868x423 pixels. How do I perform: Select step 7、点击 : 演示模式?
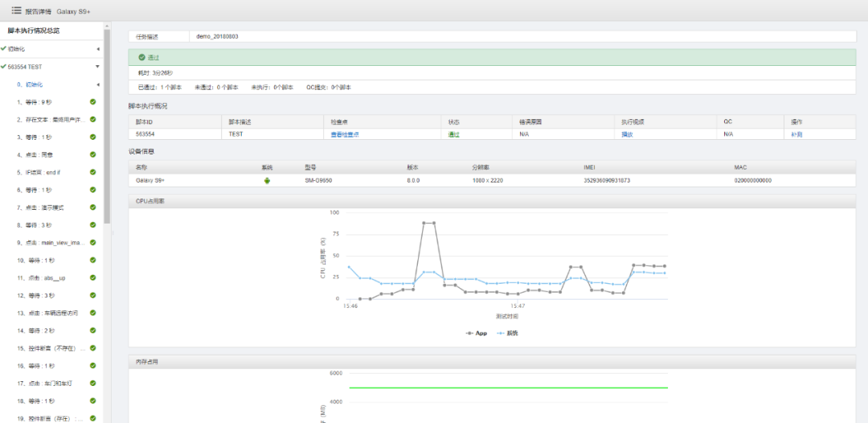[40, 207]
